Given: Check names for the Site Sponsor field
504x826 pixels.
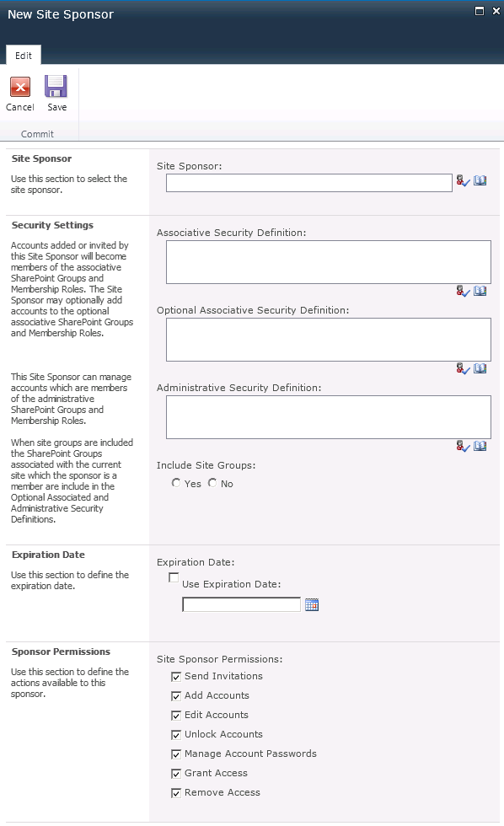Looking at the screenshot, I should 462,180.
